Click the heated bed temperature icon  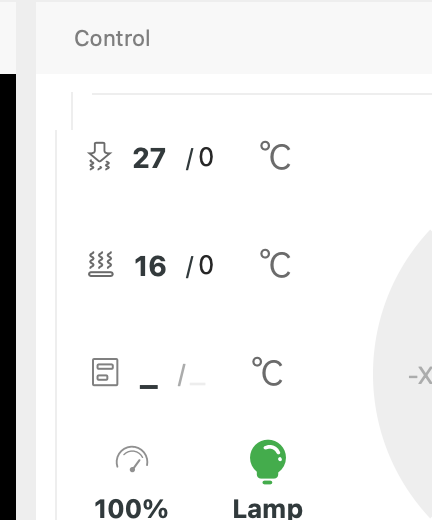click(x=101, y=264)
